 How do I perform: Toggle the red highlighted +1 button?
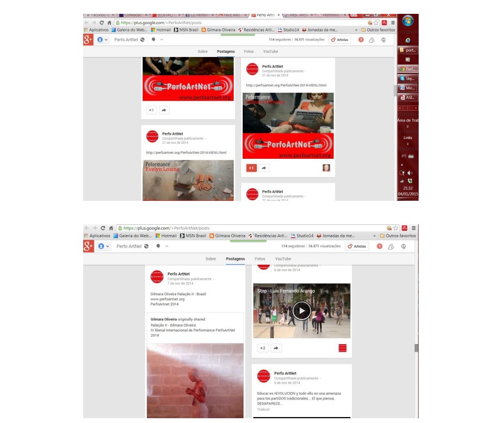click(x=251, y=168)
